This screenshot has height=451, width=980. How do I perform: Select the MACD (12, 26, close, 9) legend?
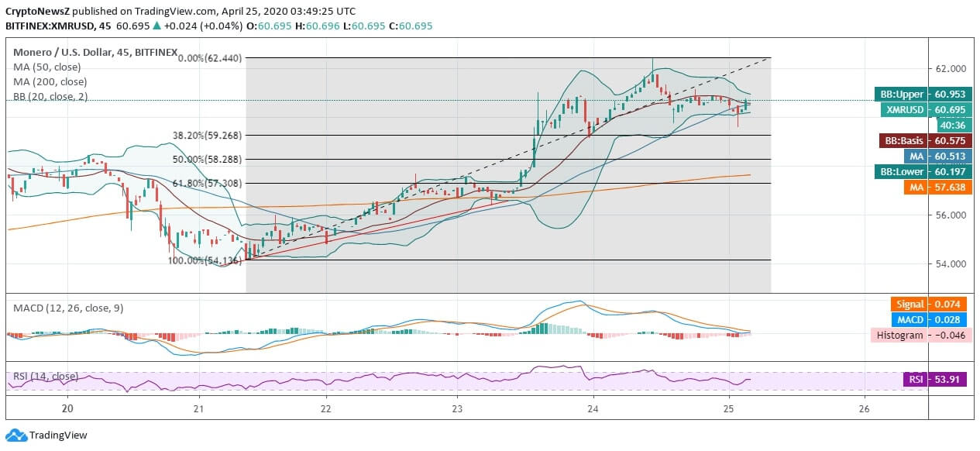click(68, 308)
